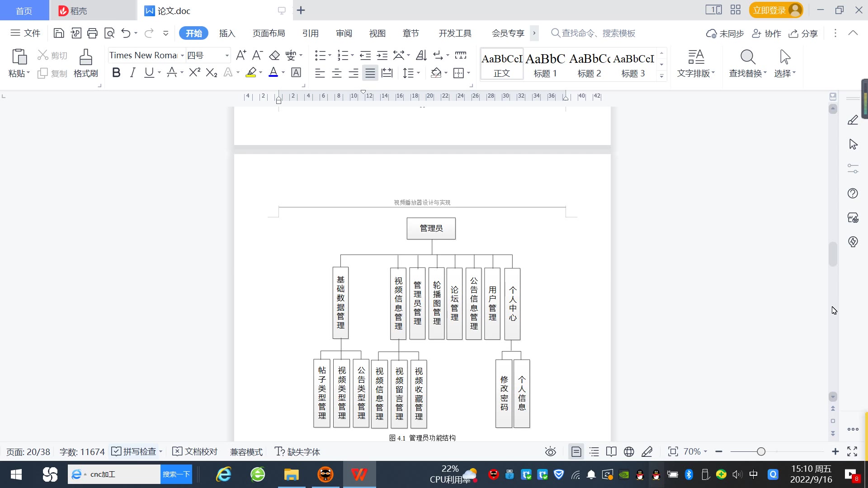Open the font size 四号 dropdown

(x=227, y=56)
